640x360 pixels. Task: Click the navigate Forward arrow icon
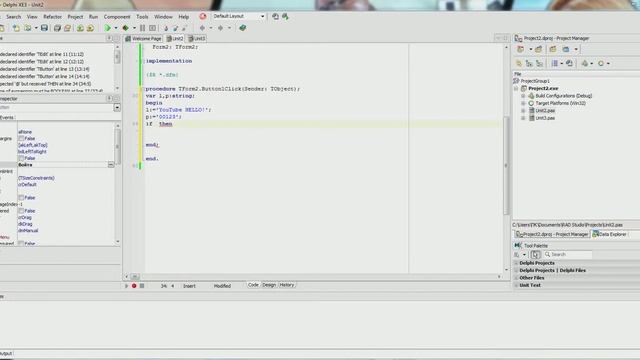[220, 28]
